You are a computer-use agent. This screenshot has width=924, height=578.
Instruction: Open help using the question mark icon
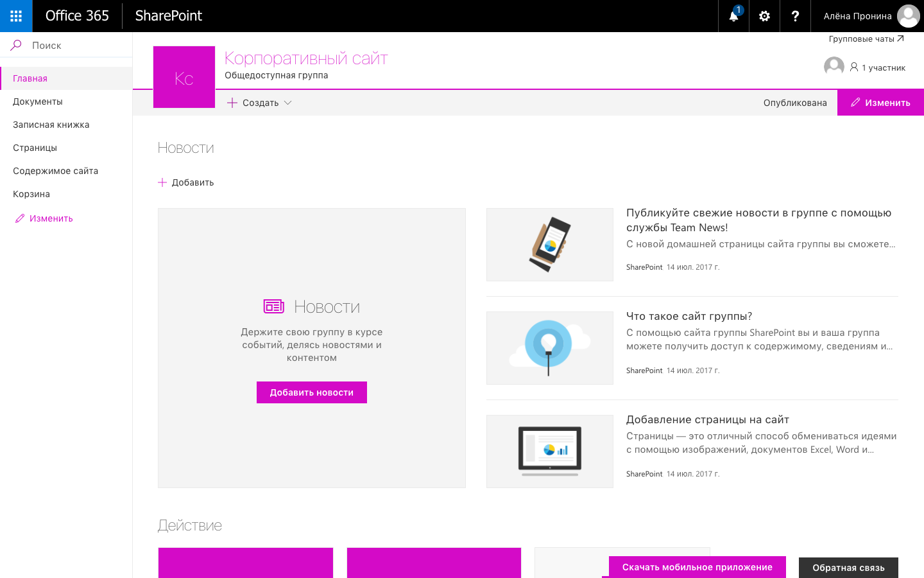tap(795, 16)
